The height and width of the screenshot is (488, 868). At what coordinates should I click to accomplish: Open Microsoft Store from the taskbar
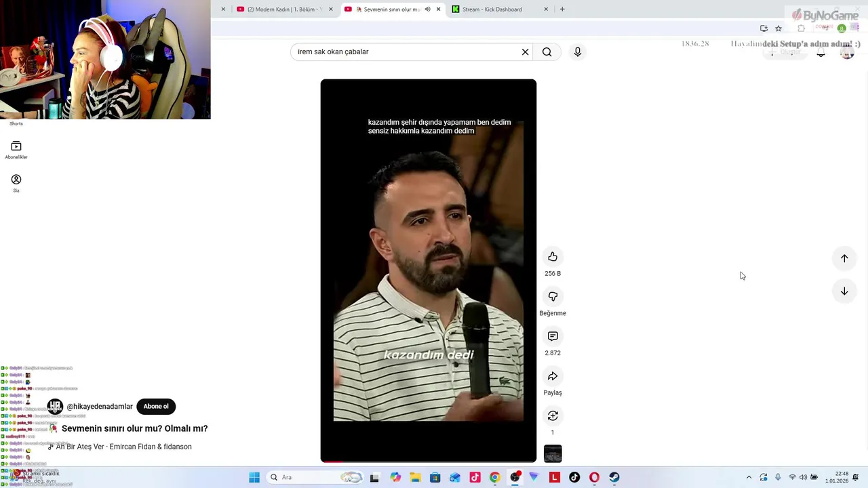pos(435,477)
